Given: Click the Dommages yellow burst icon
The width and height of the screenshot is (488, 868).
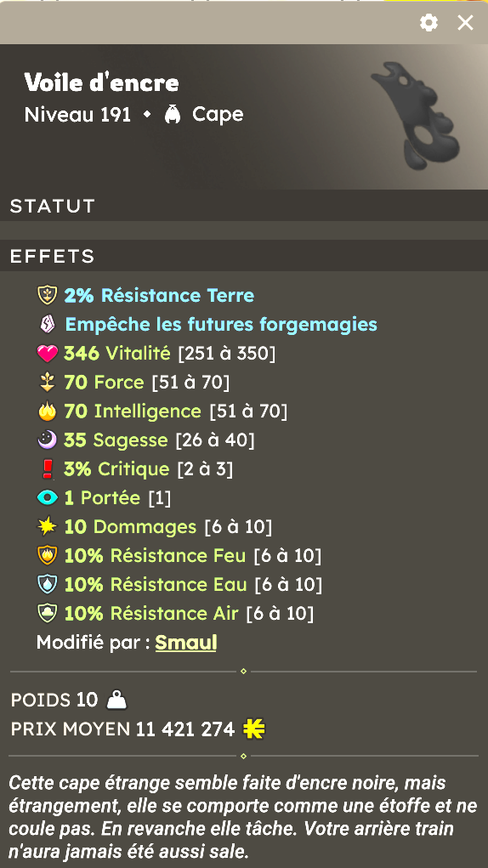Looking at the screenshot, I should coord(47,527).
